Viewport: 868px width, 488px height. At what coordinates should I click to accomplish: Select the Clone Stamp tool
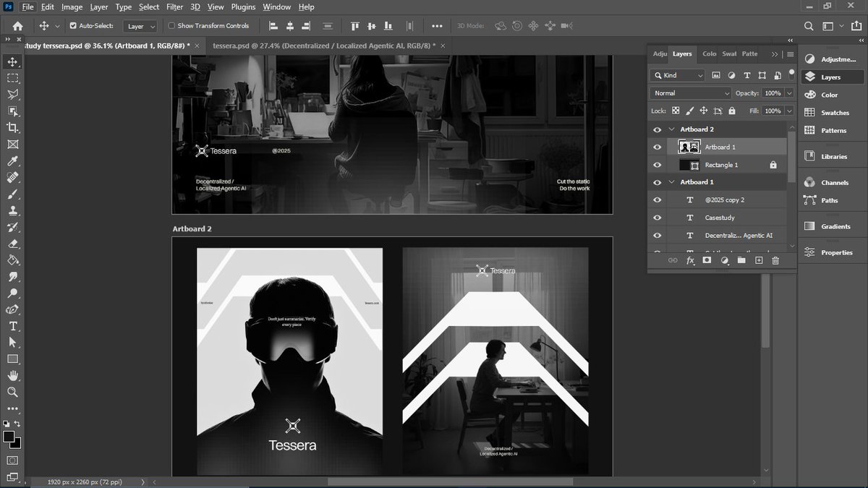[12, 210]
